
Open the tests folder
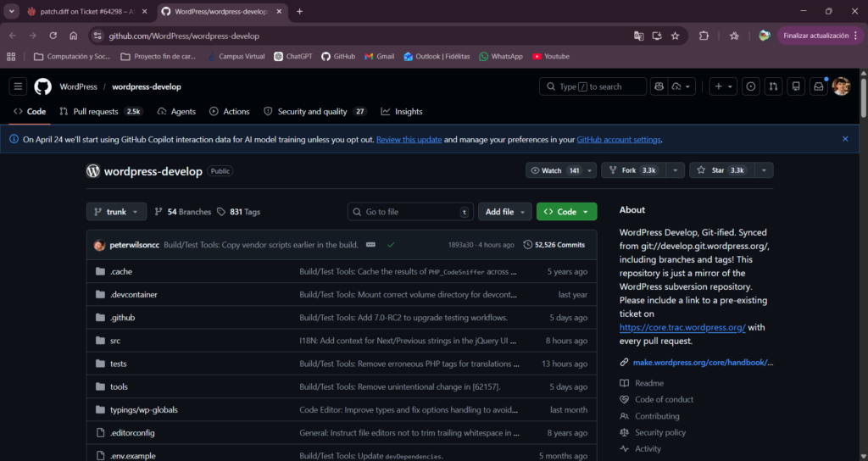point(118,364)
